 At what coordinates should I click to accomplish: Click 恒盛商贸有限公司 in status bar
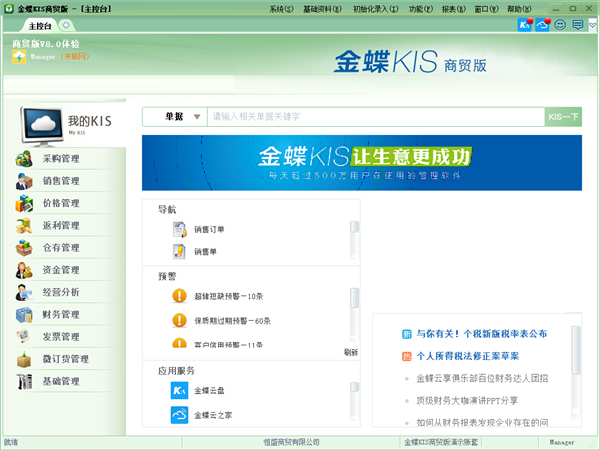[292, 442]
